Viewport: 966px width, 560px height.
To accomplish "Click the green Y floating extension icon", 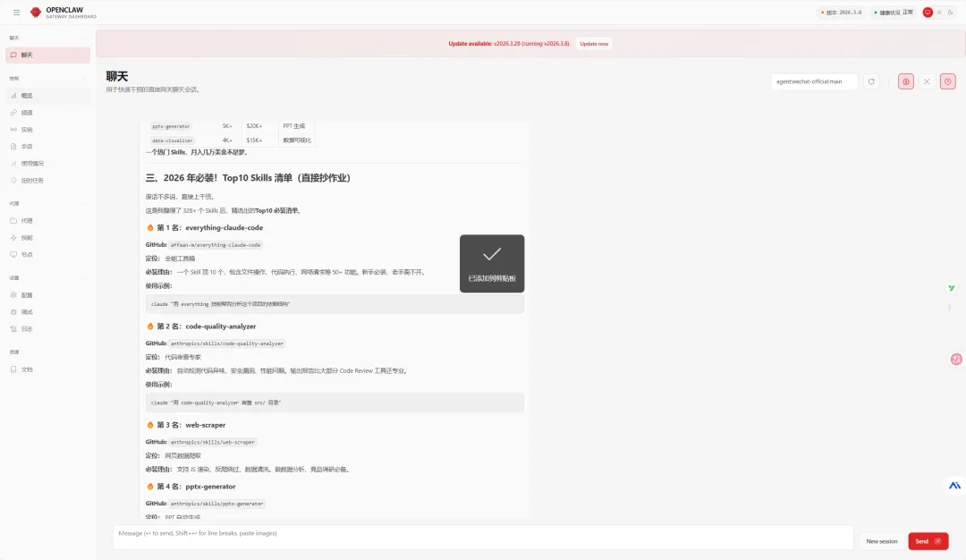I will coord(951,288).
